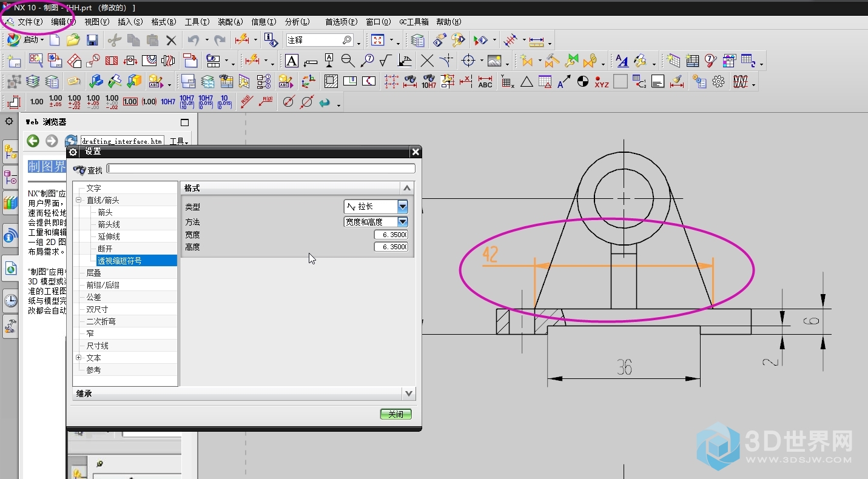868x479 pixels.
Task: Click the 查找 search field
Action: 261,169
